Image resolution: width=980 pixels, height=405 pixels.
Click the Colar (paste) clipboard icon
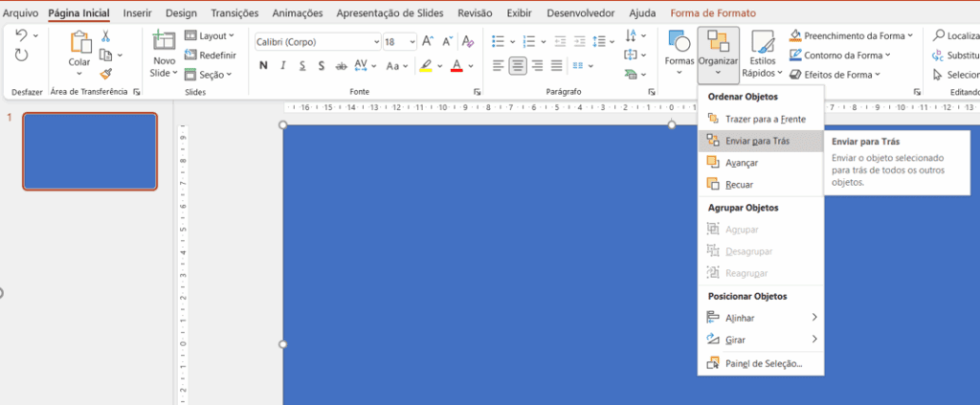point(80,42)
